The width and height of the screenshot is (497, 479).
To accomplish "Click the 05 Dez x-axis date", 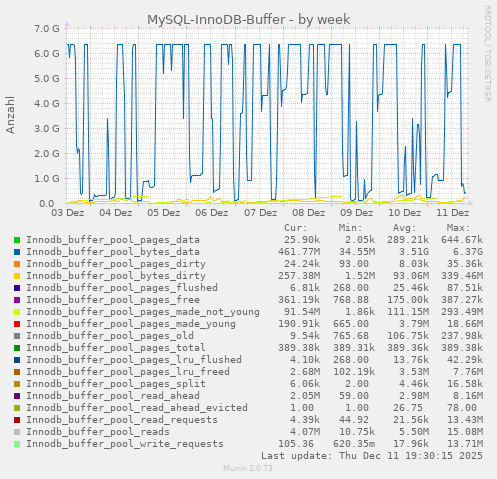I will (164, 213).
